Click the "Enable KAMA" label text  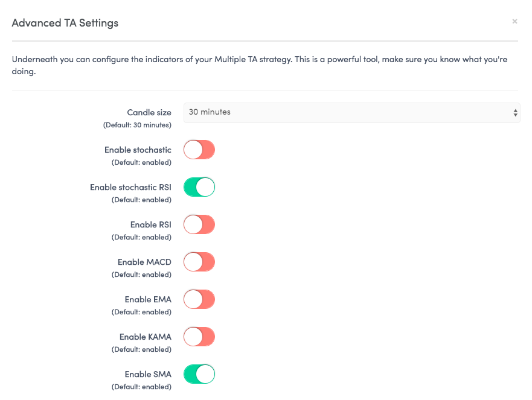pyautogui.click(x=146, y=337)
